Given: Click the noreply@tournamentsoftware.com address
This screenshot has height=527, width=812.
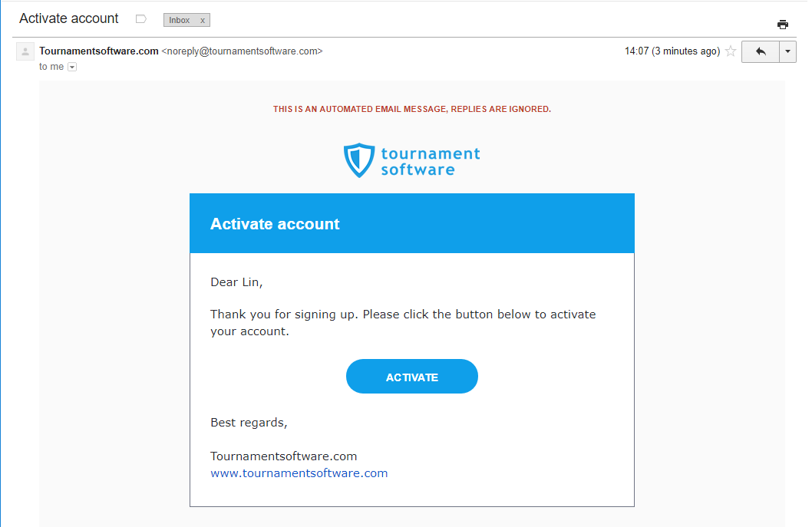Looking at the screenshot, I should [x=242, y=51].
